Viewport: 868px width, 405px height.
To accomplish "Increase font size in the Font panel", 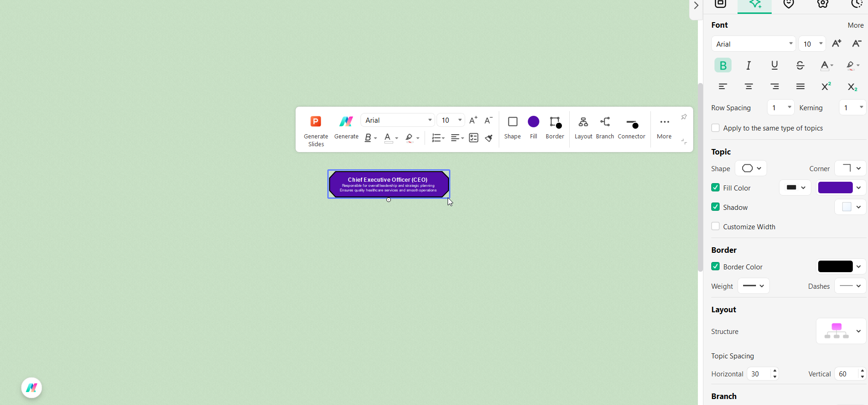I will 837,44.
